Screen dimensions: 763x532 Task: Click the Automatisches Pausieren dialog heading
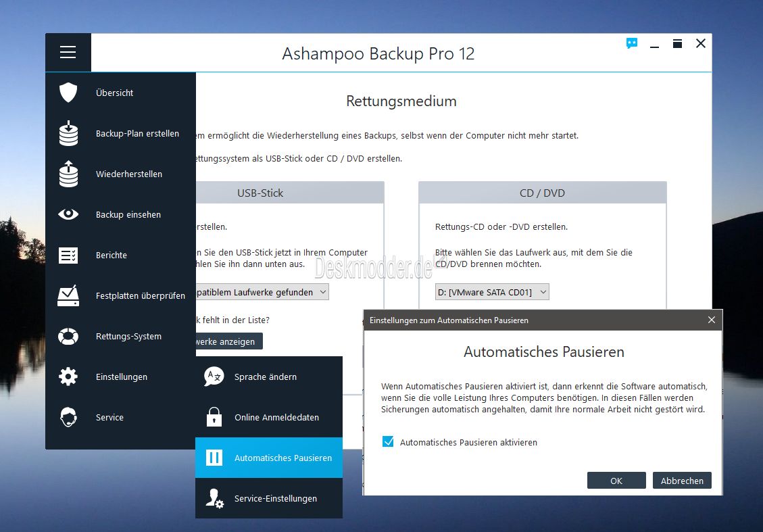pos(543,352)
